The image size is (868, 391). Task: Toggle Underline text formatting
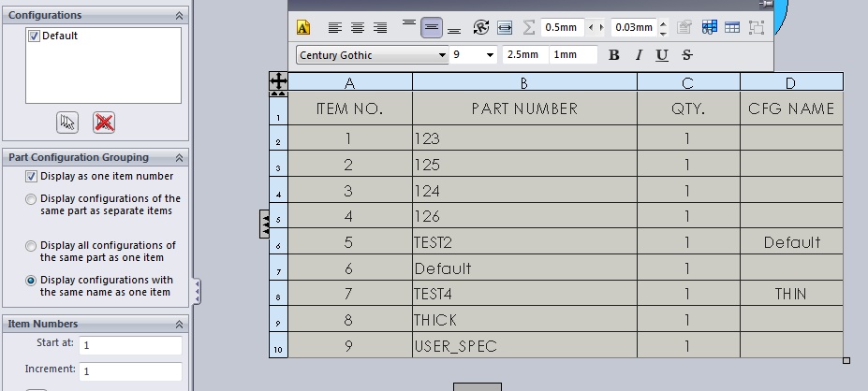click(x=662, y=55)
